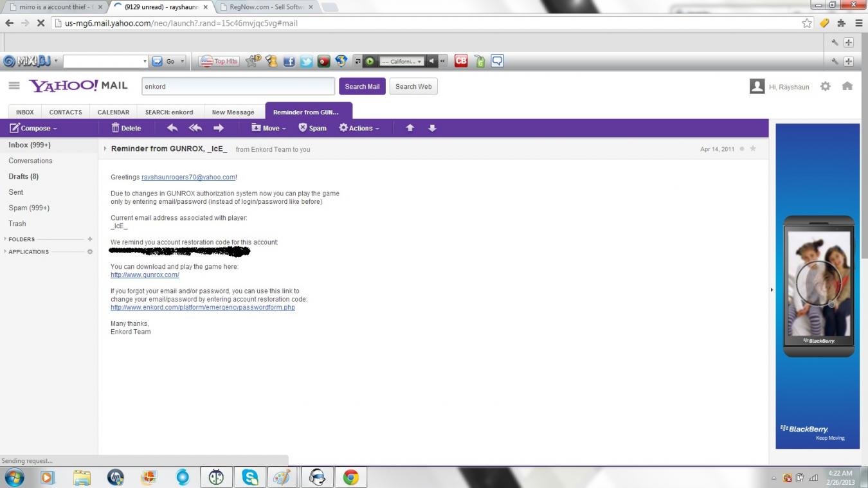
Task: Open Yahoo Mail settings gear
Action: 825,86
